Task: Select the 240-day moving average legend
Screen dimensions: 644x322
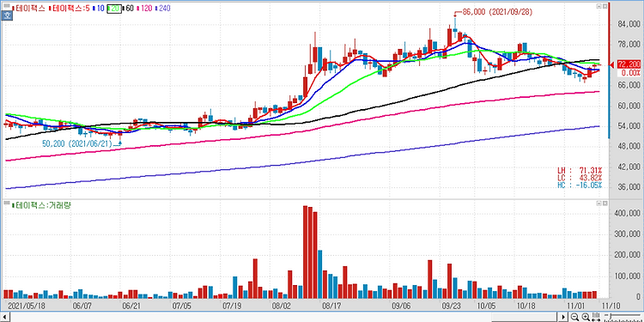Action: tap(163, 8)
